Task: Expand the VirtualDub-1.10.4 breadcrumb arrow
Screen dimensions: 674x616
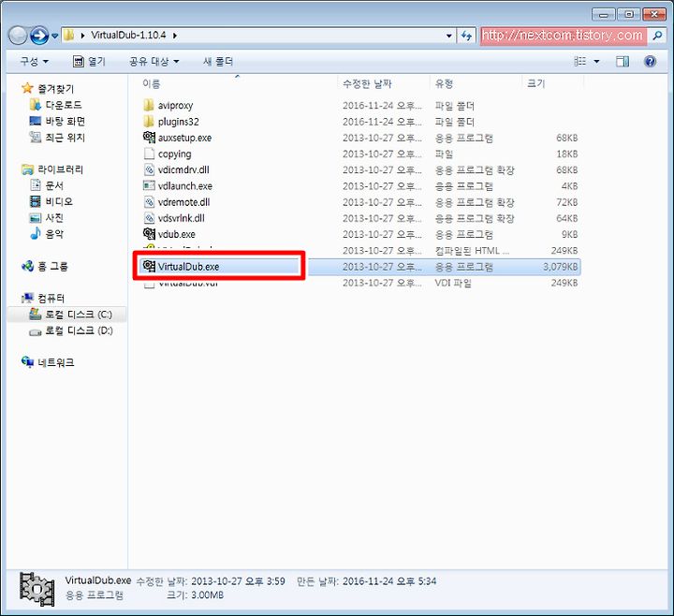Action: [x=175, y=36]
